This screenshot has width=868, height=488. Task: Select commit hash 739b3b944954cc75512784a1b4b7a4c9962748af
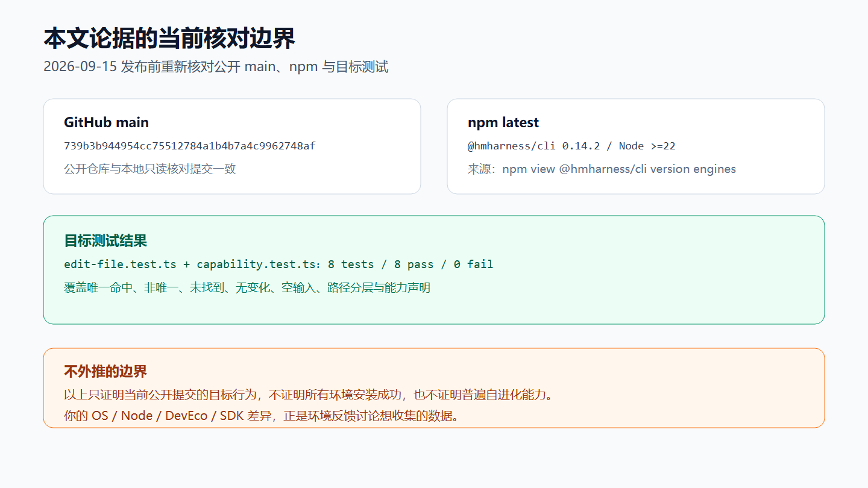coord(190,146)
